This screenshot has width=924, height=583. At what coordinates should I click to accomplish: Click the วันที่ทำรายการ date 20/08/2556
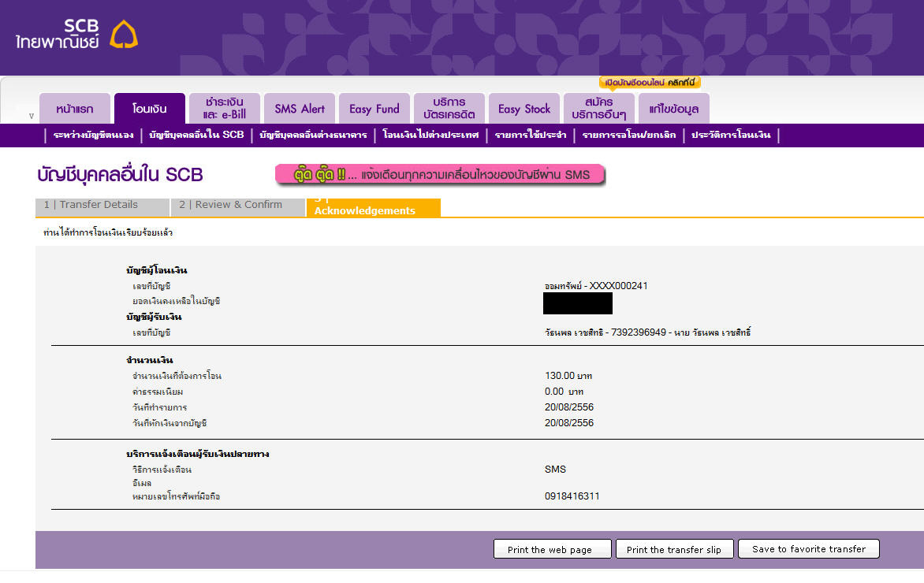point(568,407)
